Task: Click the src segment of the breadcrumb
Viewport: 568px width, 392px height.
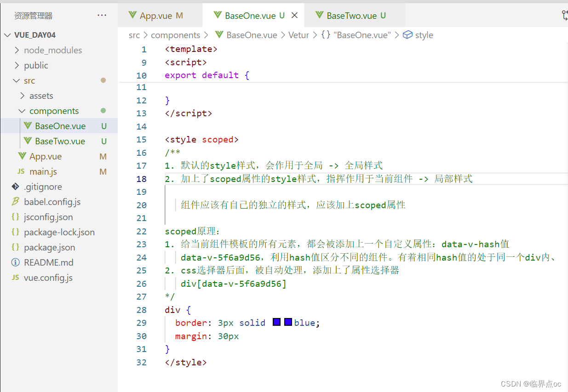Action: 134,35
